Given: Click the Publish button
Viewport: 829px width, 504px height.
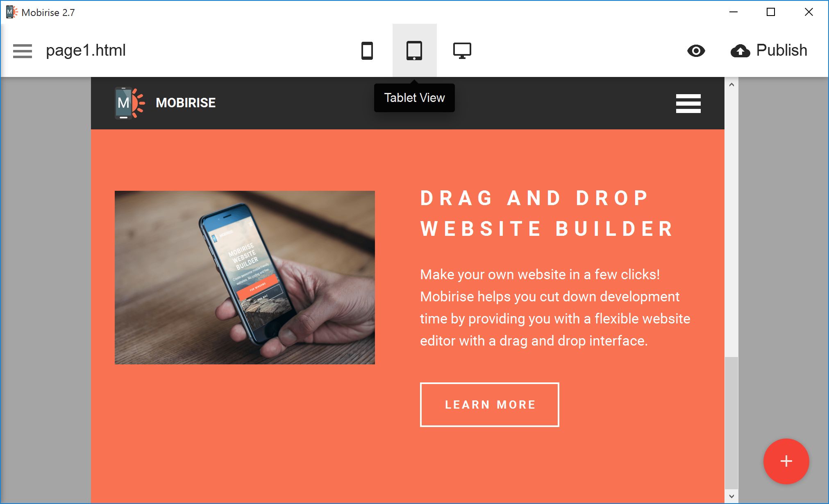Looking at the screenshot, I should [x=769, y=50].
